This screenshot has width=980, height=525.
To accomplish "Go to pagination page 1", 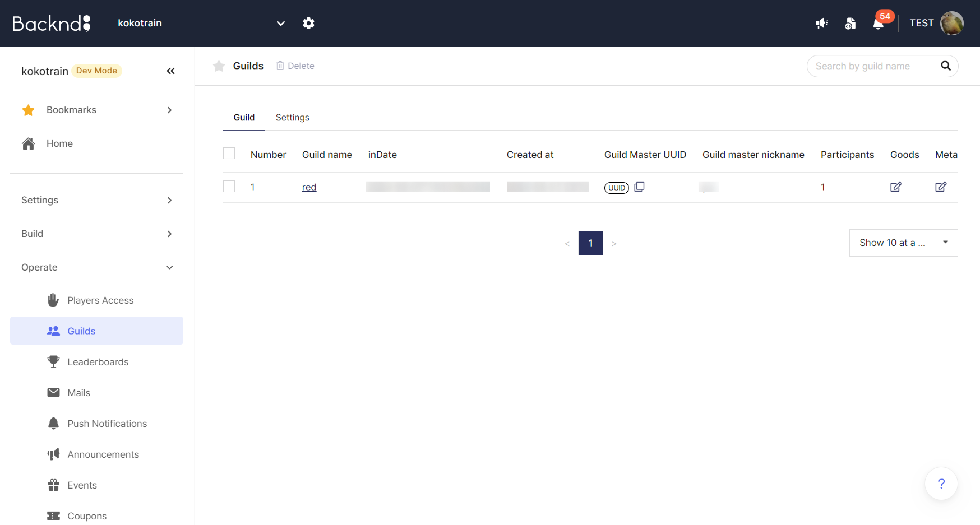I will coord(590,243).
